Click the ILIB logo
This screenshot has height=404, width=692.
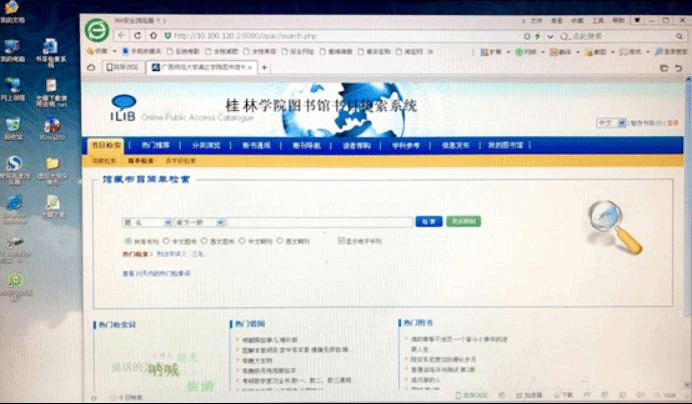click(124, 106)
